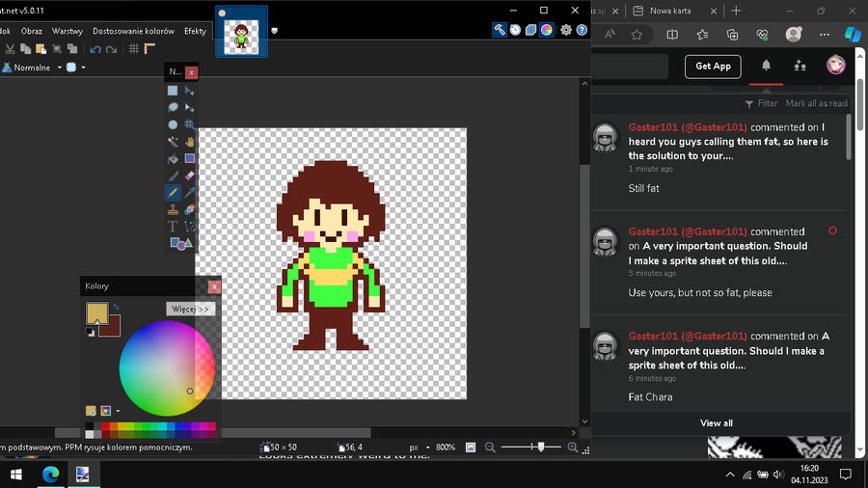Expand the image list arrow

tap(274, 31)
